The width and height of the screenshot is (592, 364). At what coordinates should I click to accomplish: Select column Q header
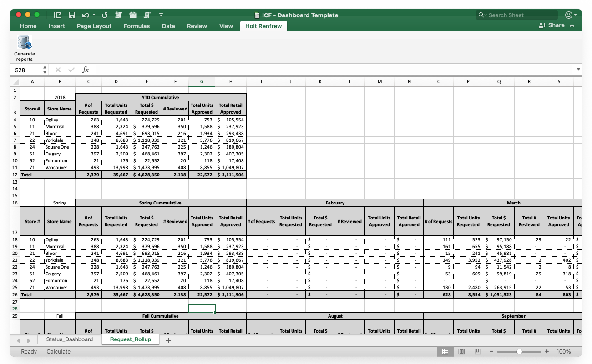[x=499, y=82]
